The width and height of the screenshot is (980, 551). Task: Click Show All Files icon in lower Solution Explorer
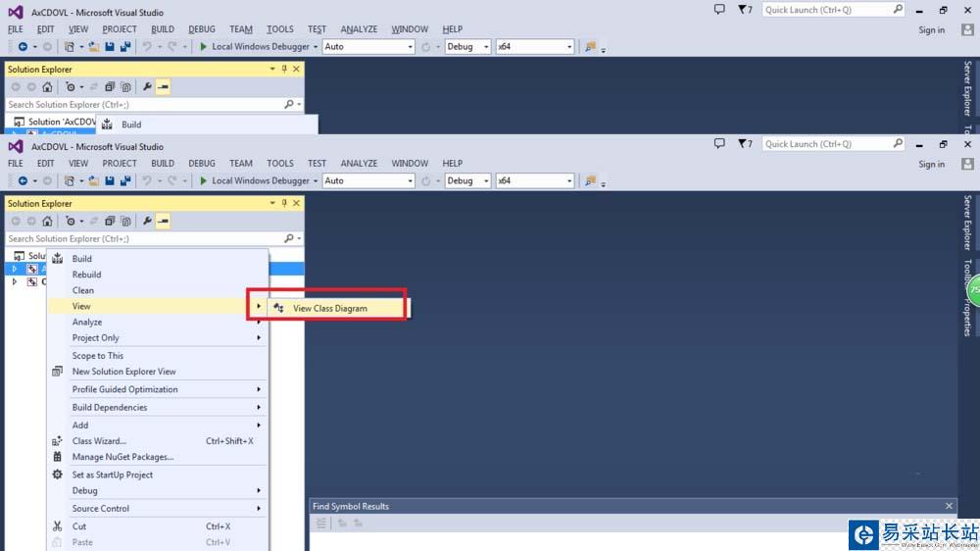tap(125, 222)
